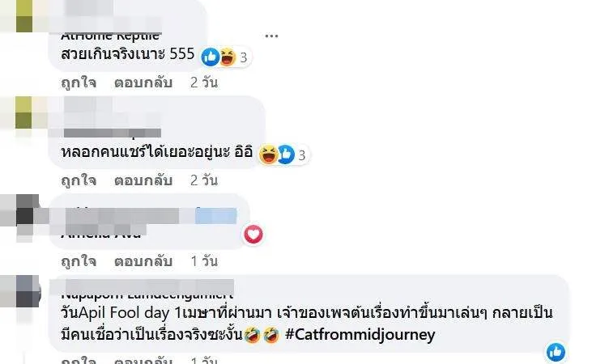Click ถูกใจ under the สวยเกินจริง comment
The width and height of the screenshot is (592, 364).
click(x=79, y=83)
